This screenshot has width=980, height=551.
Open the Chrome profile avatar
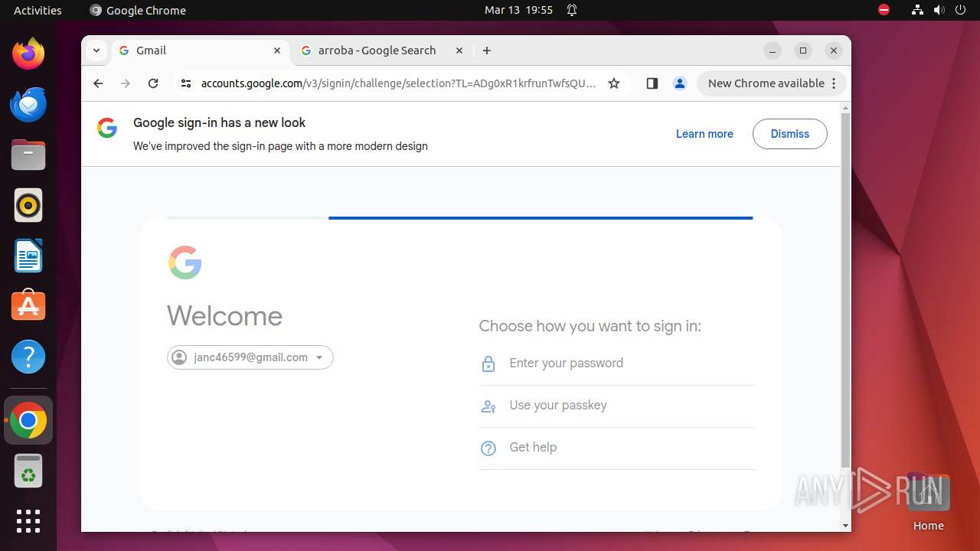pyautogui.click(x=680, y=83)
